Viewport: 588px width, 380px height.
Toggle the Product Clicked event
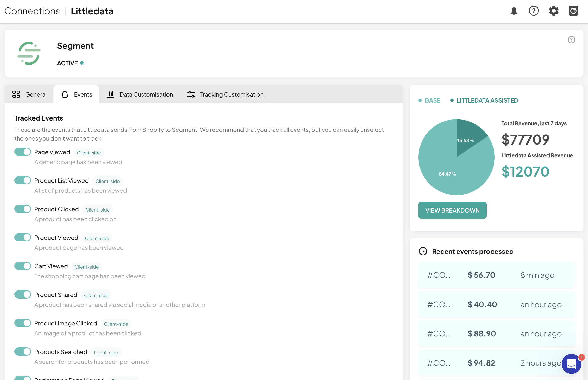[x=23, y=209]
